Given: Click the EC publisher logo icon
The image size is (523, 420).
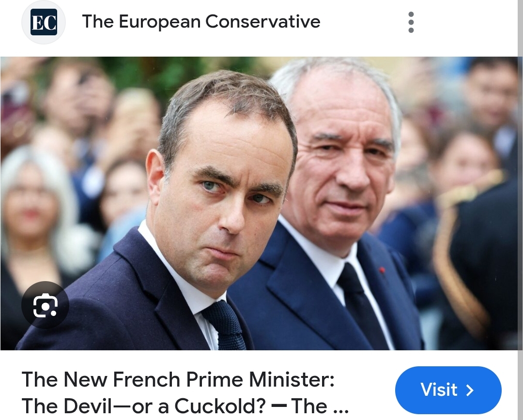Looking at the screenshot, I should 44,22.
